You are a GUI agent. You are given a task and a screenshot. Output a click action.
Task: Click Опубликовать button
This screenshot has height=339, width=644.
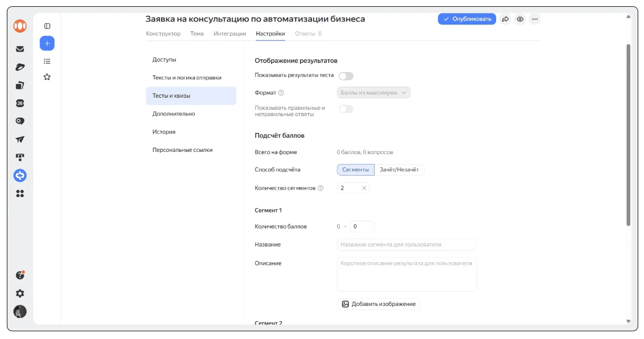[467, 19]
